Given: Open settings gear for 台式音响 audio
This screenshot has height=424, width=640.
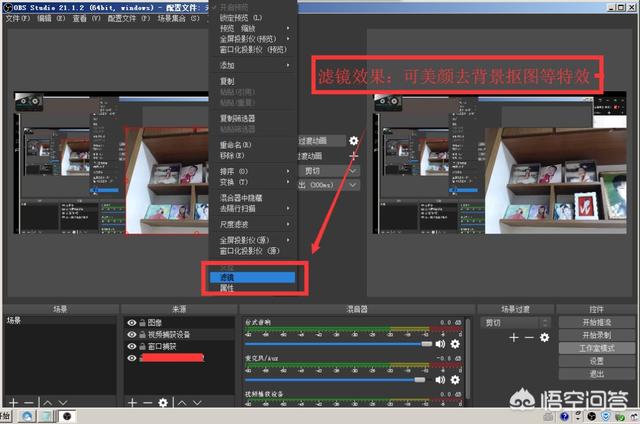Looking at the screenshot, I should pyautogui.click(x=455, y=343).
